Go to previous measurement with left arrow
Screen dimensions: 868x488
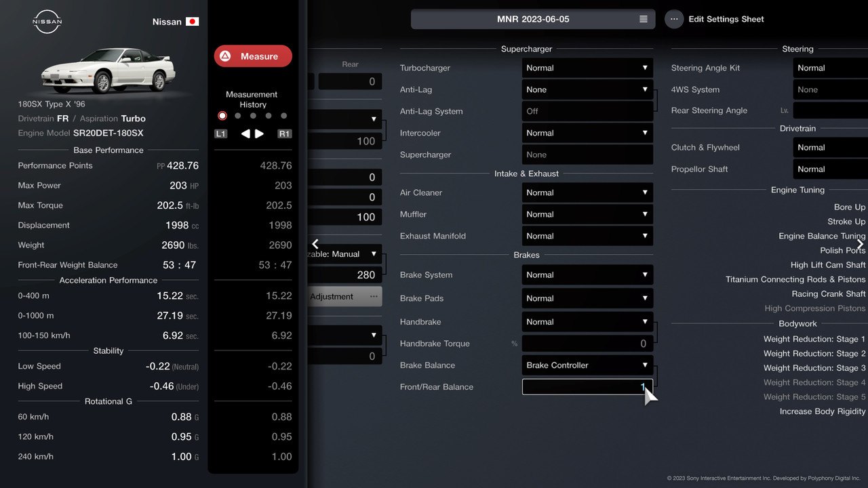coord(245,134)
